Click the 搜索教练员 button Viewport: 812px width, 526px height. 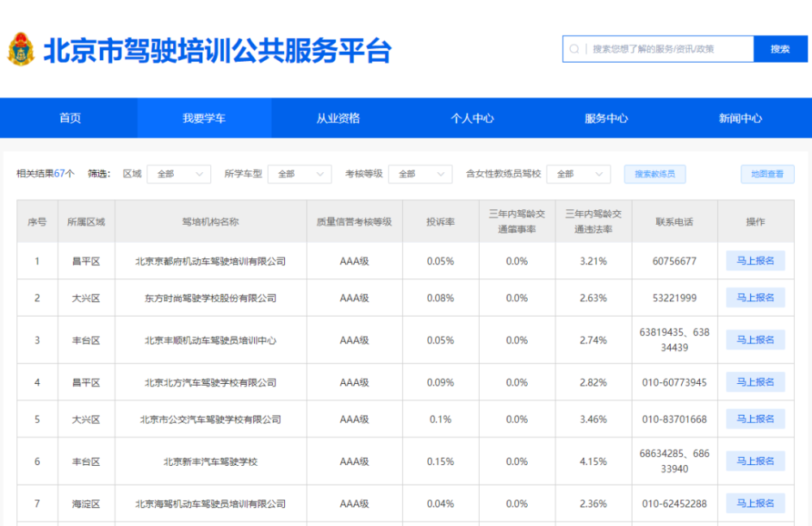coord(655,174)
